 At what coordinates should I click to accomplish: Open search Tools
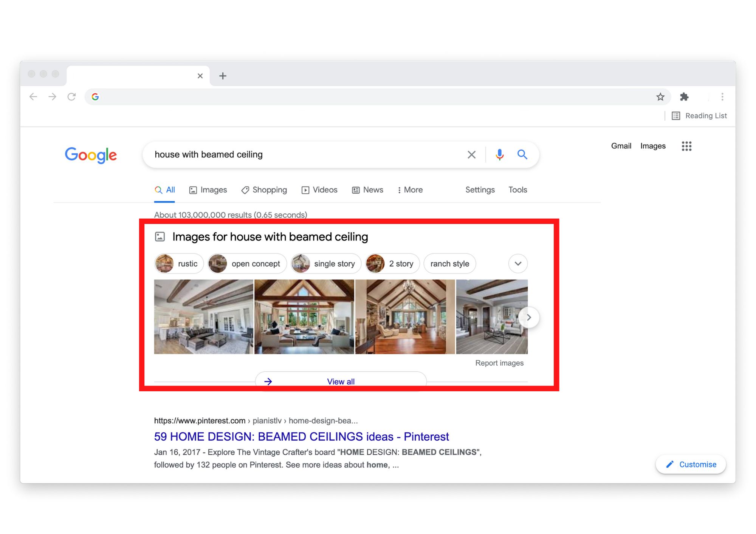point(517,190)
